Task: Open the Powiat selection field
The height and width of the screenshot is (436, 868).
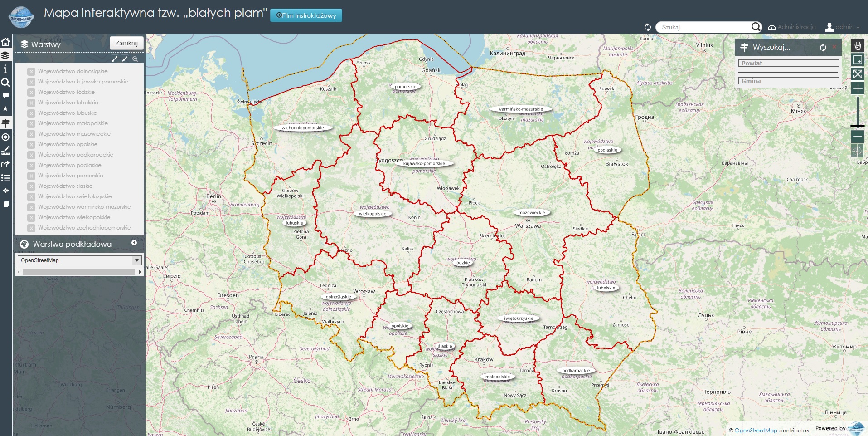Action: (788, 64)
